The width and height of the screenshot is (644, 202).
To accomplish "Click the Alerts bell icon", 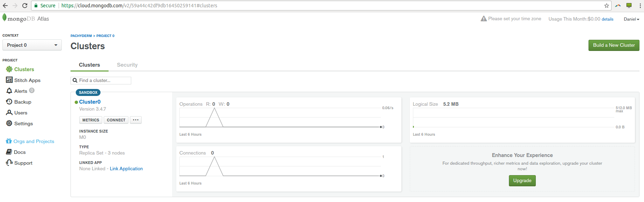I will [9, 91].
